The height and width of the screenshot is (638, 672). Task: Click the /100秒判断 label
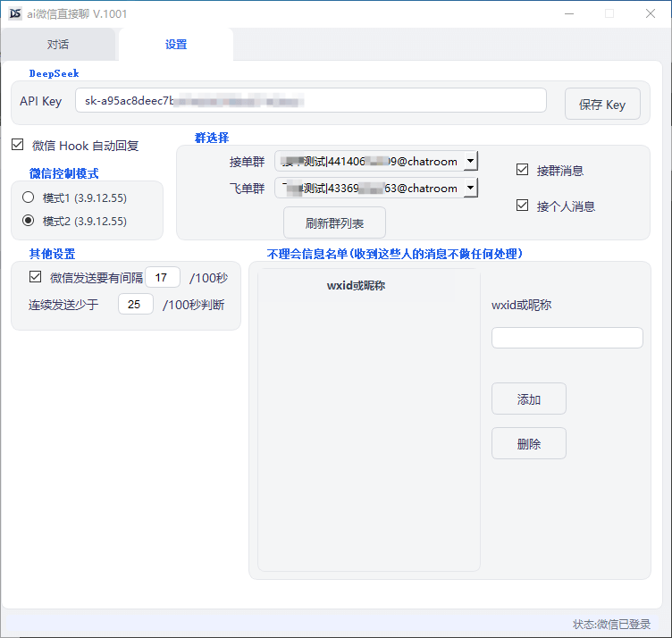tap(194, 305)
